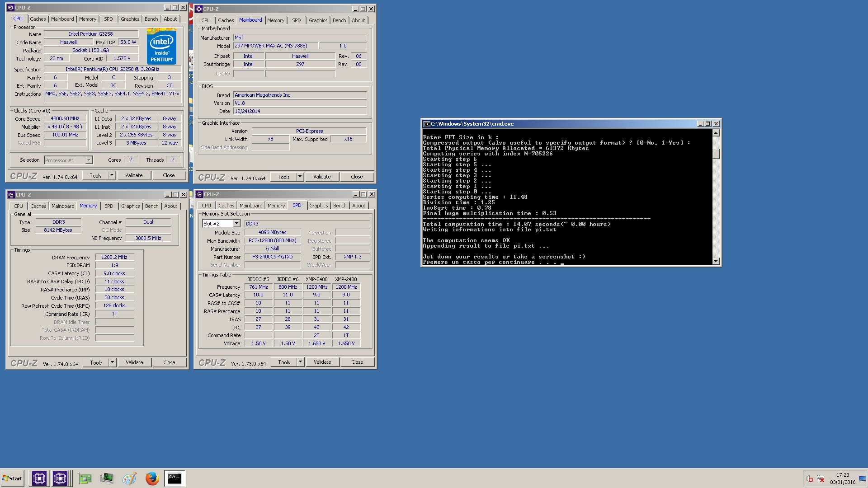Expand Tools arrow in the Memory window

coord(112,362)
